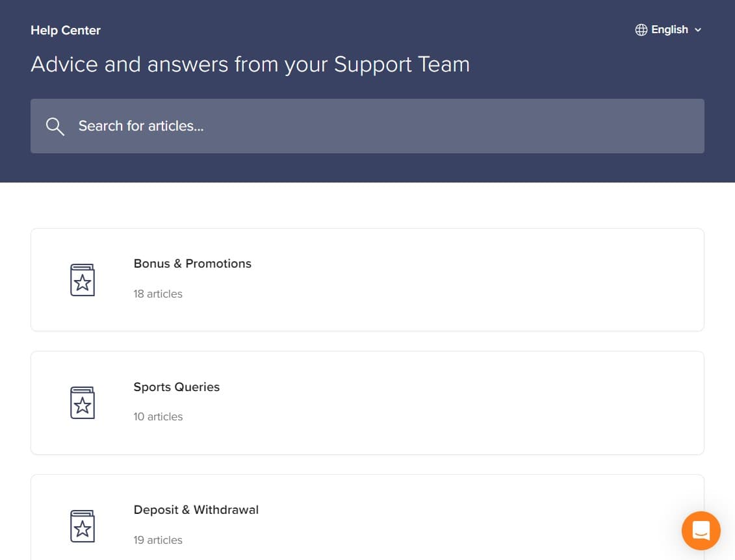Focus the Search for articles field

click(x=368, y=126)
